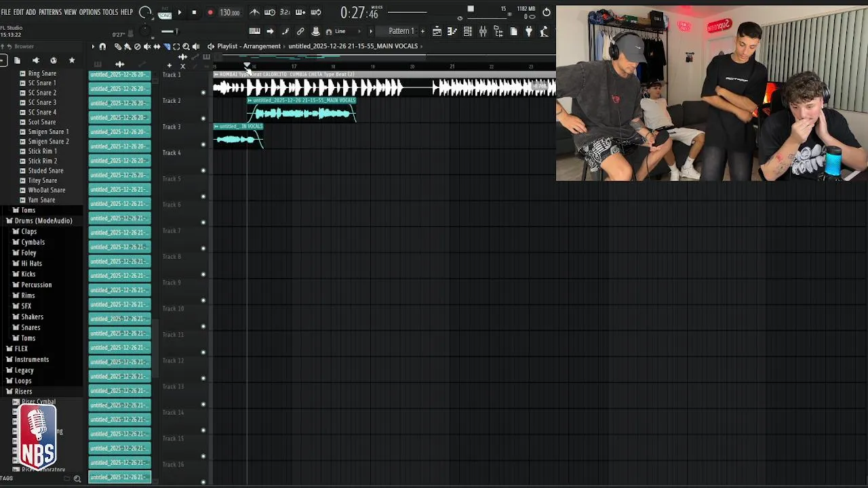Select the playlist paint brush tool

[x=127, y=46]
